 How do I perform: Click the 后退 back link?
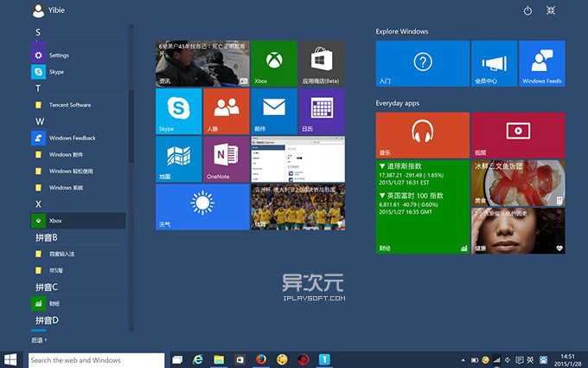39,340
